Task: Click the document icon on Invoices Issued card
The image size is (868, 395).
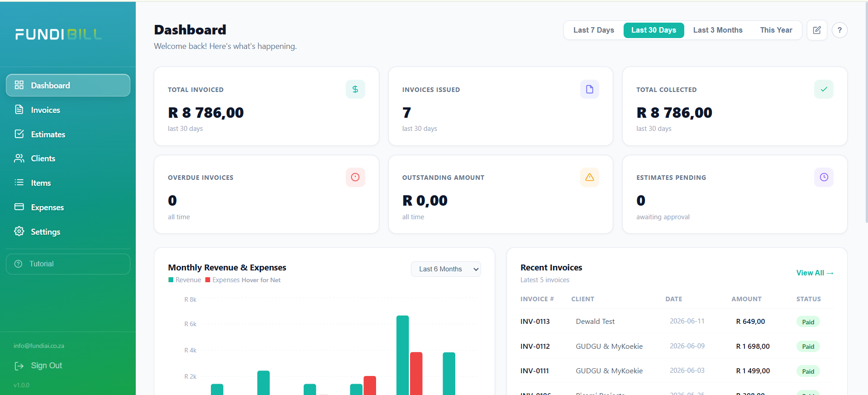Action: coord(589,89)
